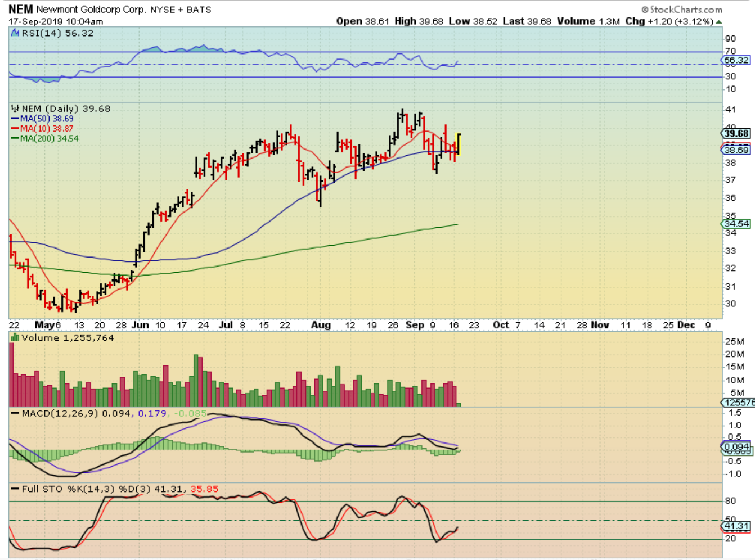The image size is (755, 560).
Task: Click the 1.5 level on MACD axis
Action: [734, 413]
